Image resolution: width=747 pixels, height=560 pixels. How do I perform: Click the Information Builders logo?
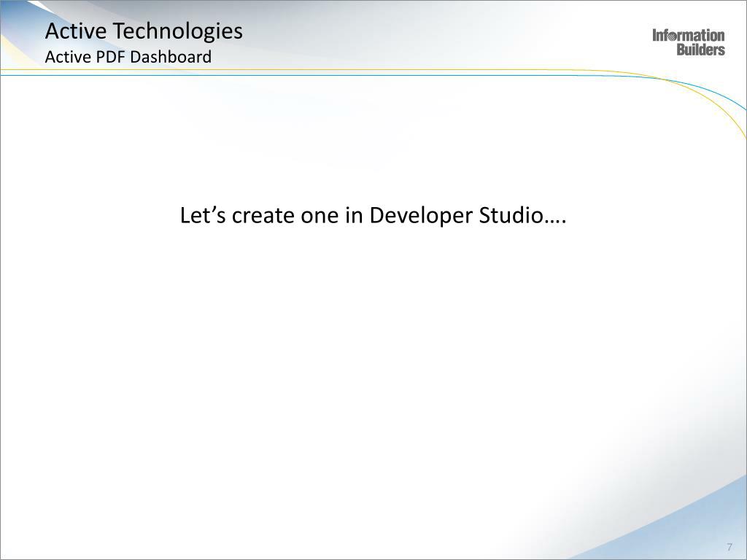tap(689, 42)
